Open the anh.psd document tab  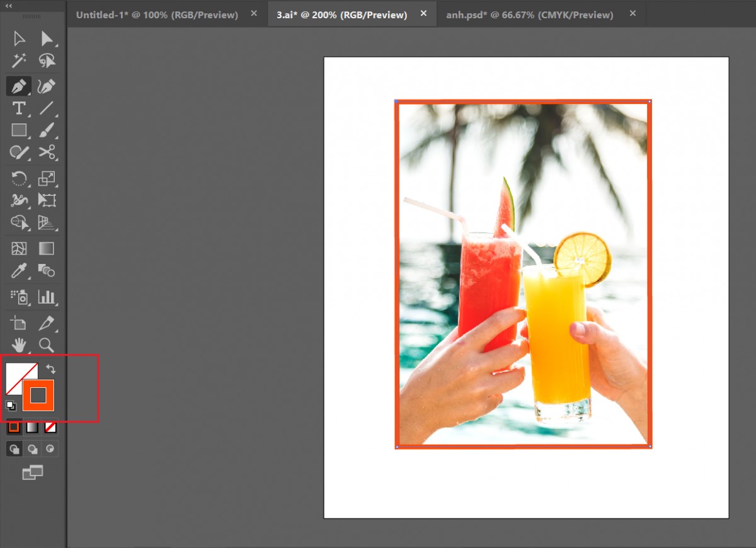pyautogui.click(x=529, y=14)
